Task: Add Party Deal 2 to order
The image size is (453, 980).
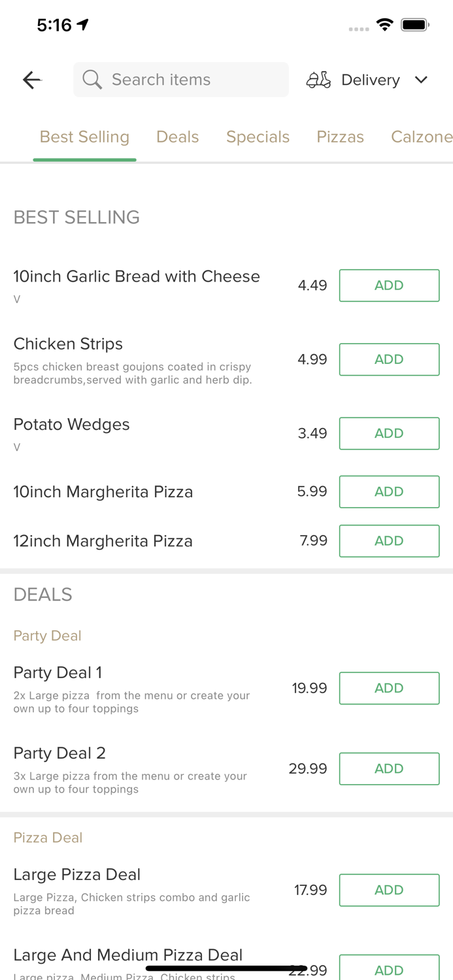Action: coord(389,768)
